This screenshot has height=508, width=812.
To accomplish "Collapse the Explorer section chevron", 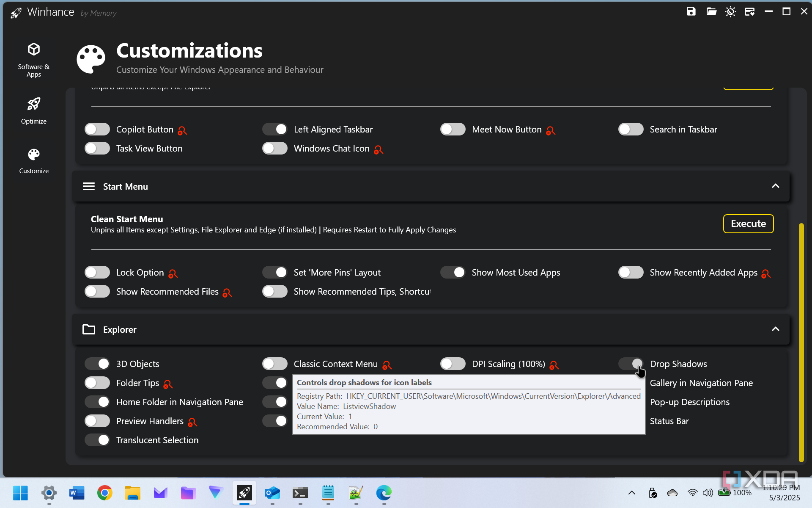I will tap(775, 329).
